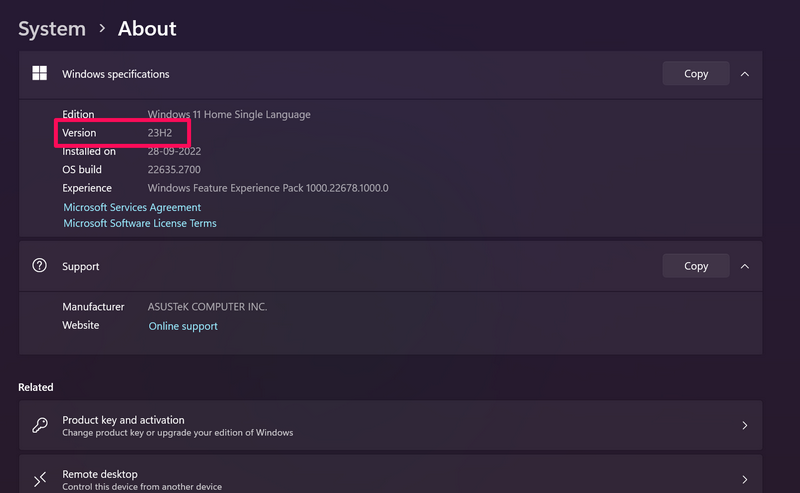Screen dimensions: 800x493
Task: Click the breadcrumb arrow between System and About
Action: pyautogui.click(x=102, y=29)
